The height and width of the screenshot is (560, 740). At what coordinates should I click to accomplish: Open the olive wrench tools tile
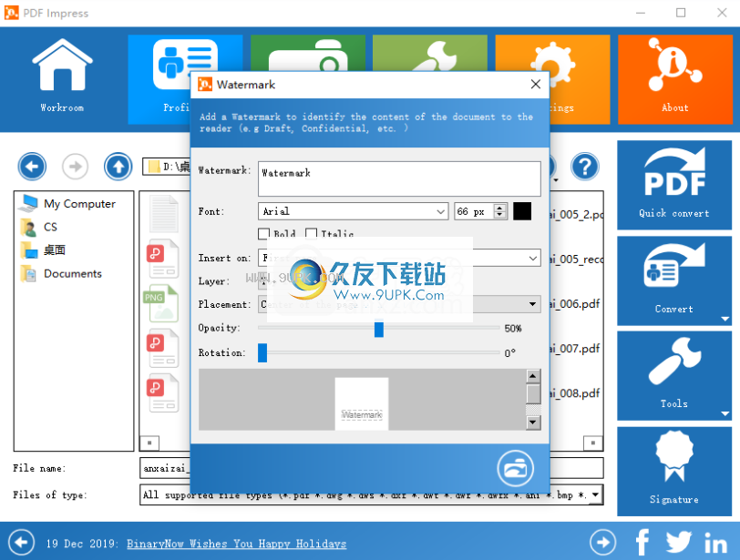pyautogui.click(x=430, y=53)
